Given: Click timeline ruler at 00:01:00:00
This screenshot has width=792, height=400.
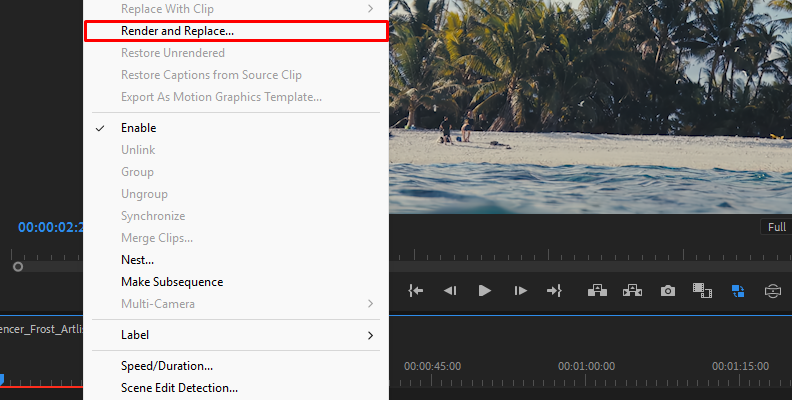Looking at the screenshot, I should tap(586, 366).
